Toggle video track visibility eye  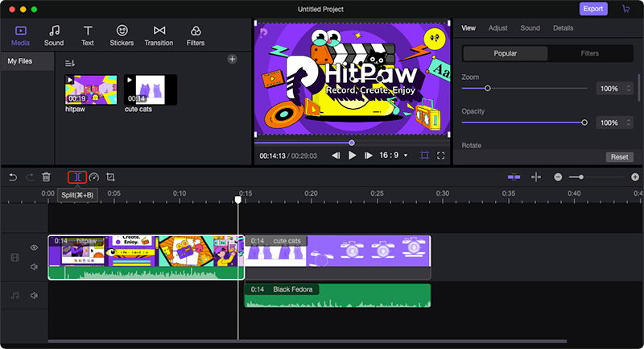pyautogui.click(x=34, y=247)
